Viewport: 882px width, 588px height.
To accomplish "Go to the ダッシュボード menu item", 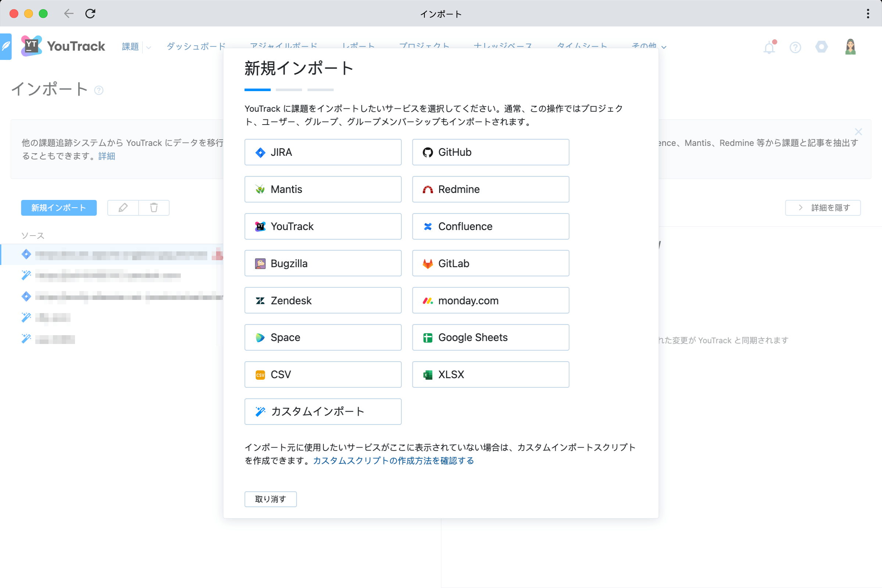I will 196,46.
